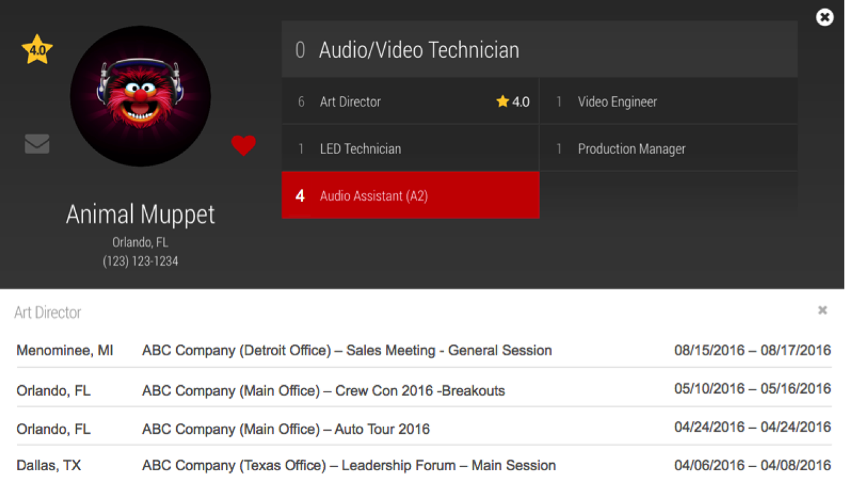Click the dates 04/24/2016 – 04/24/2016

tap(753, 427)
